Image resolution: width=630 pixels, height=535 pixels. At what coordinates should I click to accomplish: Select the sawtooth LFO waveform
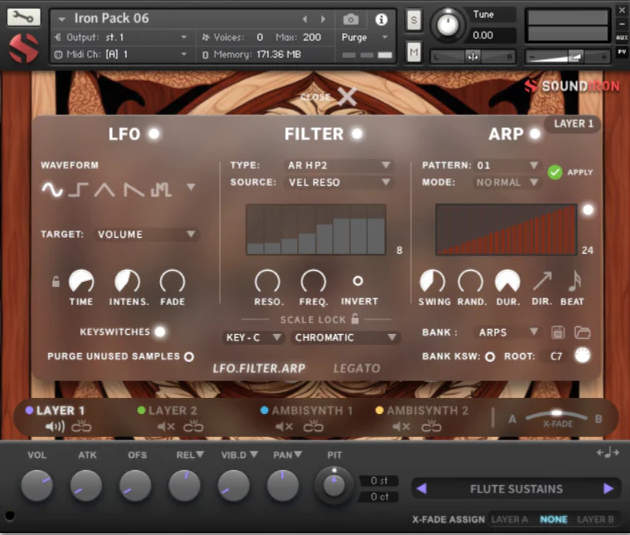[x=133, y=188]
